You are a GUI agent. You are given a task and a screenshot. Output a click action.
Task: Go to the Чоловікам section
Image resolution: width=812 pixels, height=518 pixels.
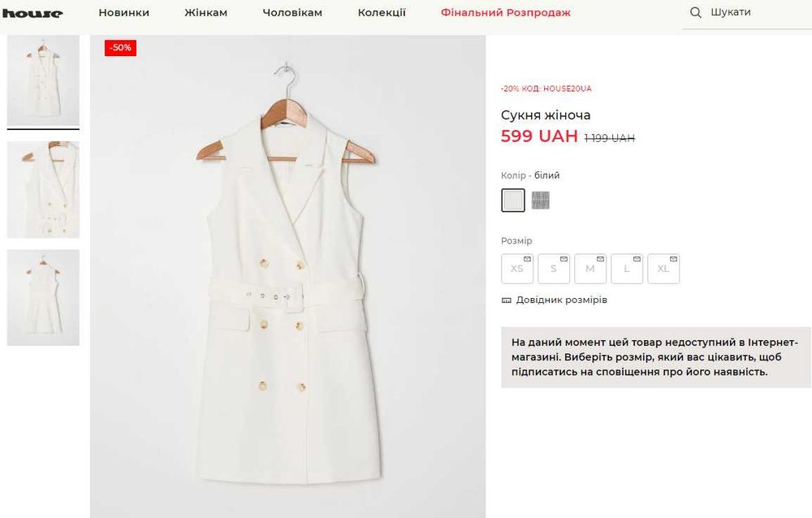pyautogui.click(x=292, y=13)
